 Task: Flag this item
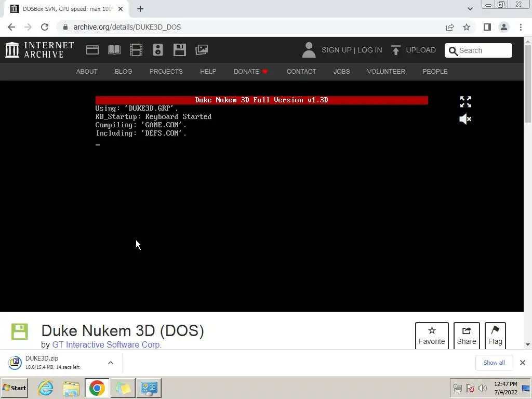495,336
